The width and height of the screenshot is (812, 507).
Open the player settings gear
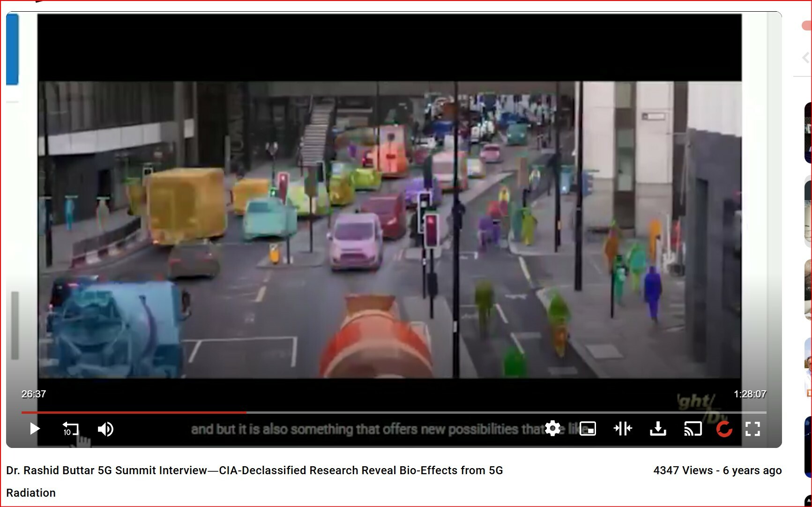pyautogui.click(x=553, y=428)
